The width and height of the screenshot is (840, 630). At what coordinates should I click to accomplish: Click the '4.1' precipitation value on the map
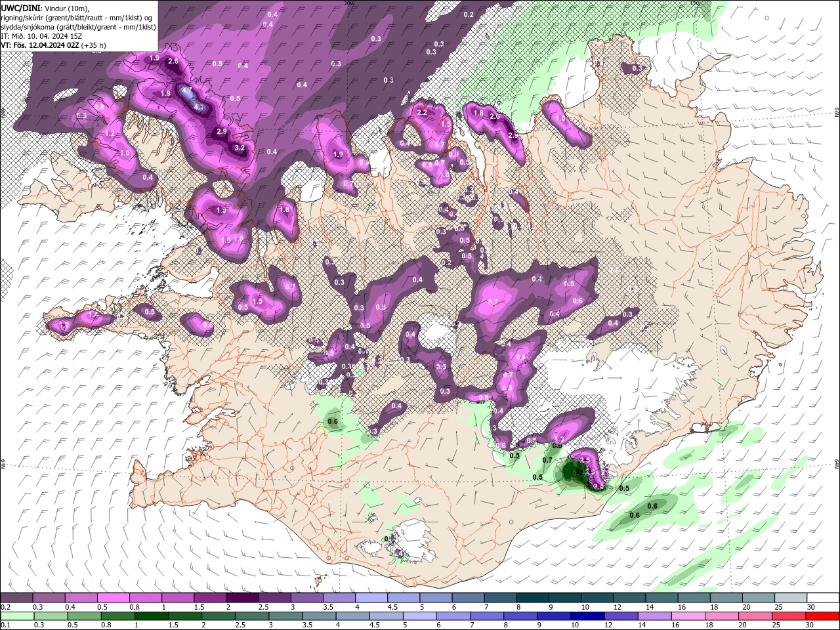[199, 108]
